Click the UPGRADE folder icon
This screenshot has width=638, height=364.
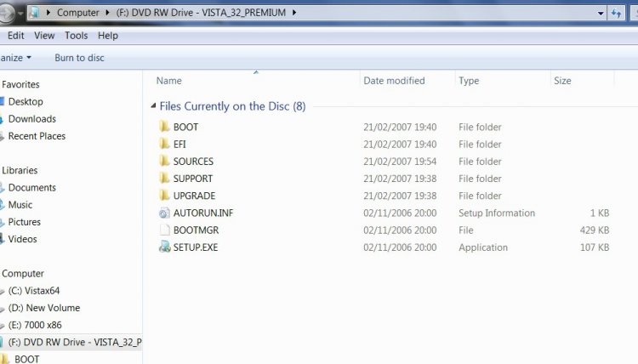[164, 196]
